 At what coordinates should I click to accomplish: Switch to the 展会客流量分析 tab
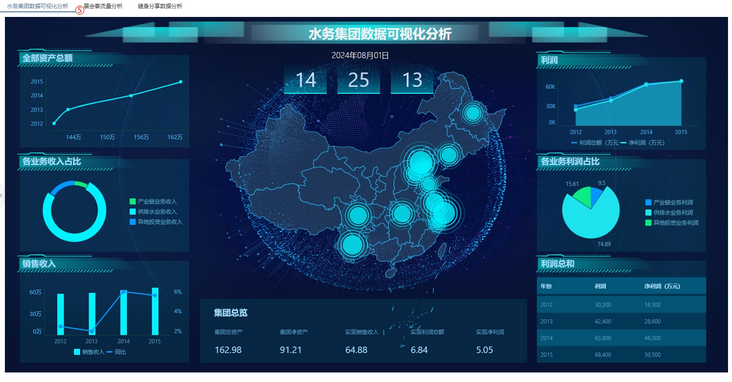[x=103, y=6]
